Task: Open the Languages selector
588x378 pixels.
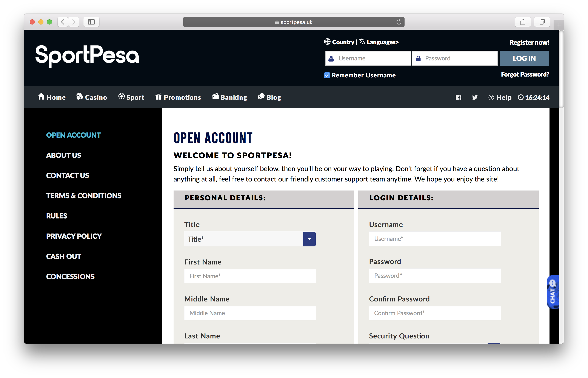Action: (379, 42)
